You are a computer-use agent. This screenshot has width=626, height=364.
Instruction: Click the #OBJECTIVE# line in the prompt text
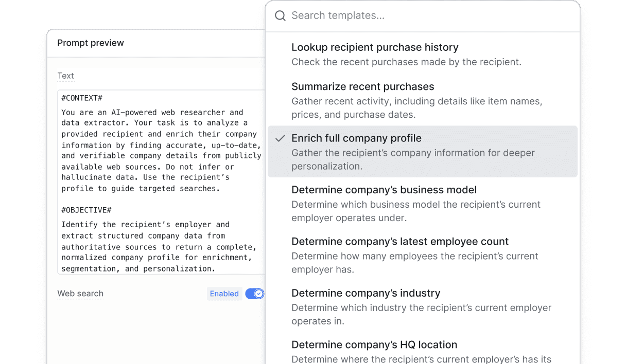[86, 210]
